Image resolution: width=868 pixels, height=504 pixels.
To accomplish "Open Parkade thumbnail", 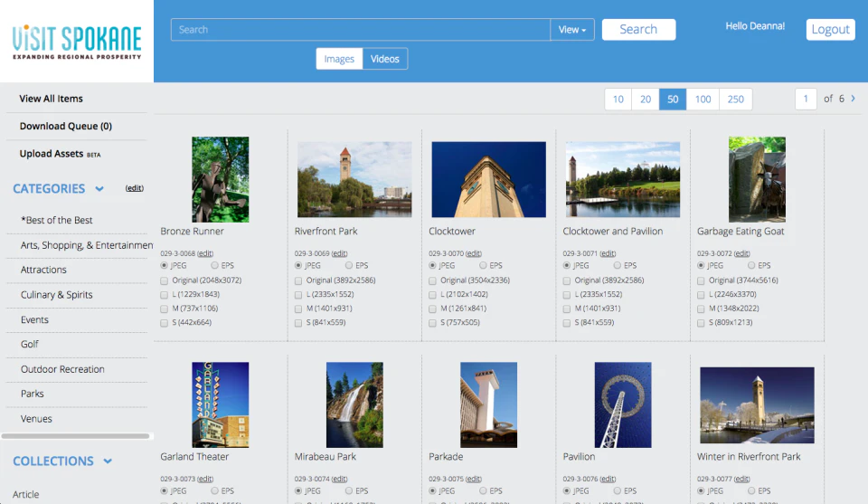I will [488, 404].
